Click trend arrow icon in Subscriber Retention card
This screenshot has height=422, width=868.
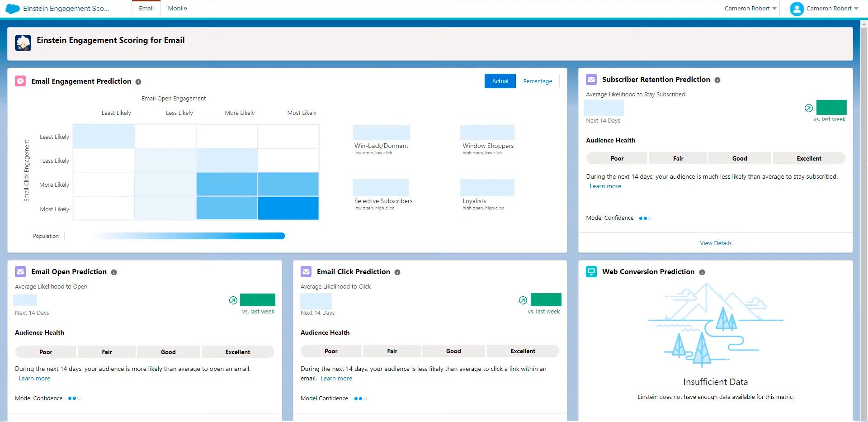809,108
